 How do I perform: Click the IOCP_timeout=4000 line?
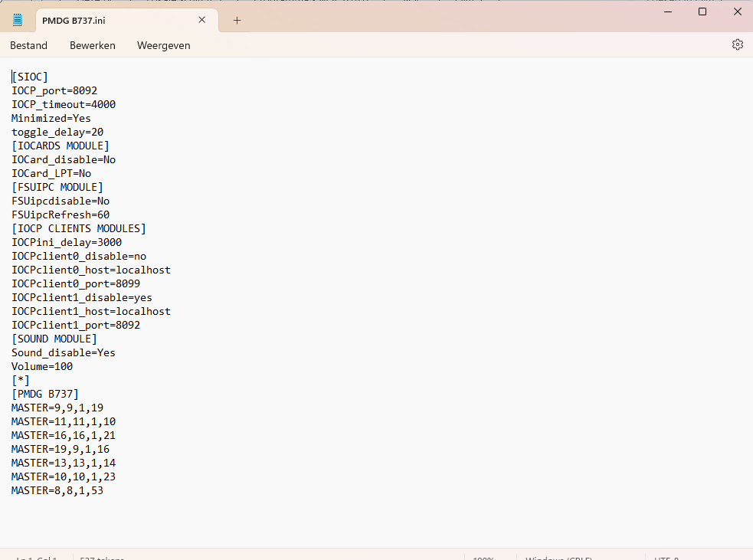point(64,104)
